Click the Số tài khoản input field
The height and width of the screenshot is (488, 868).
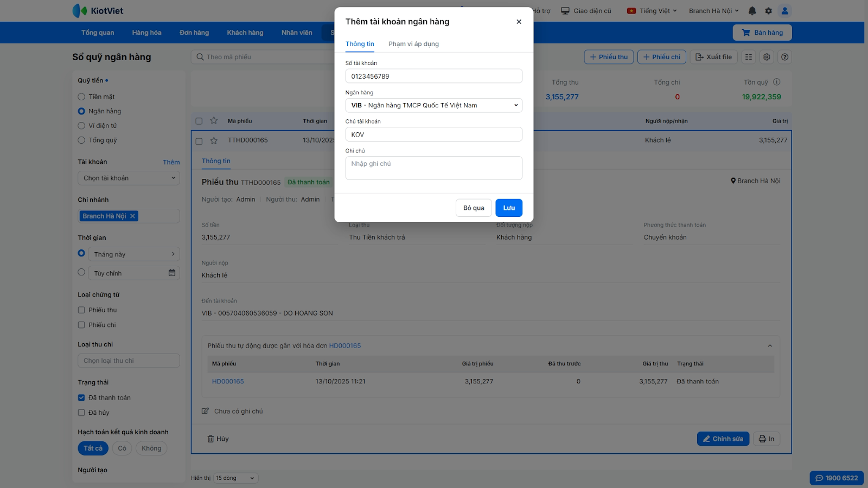pos(434,76)
